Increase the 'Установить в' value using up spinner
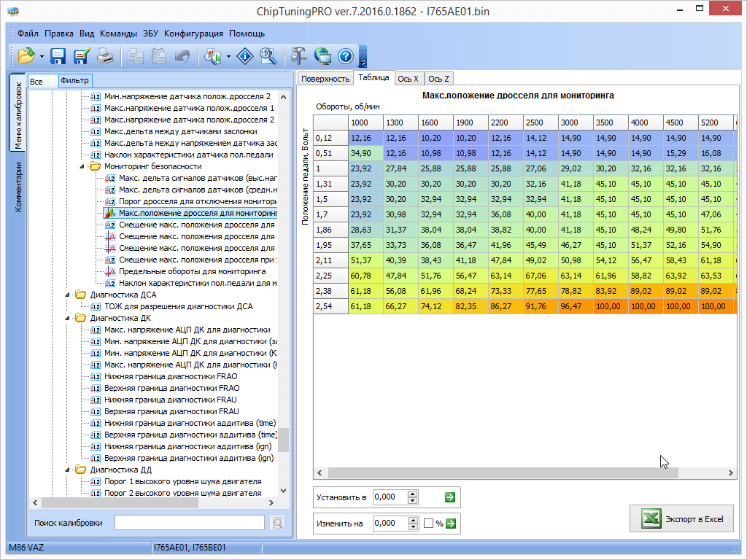Viewport: 747px width, 560px height. pos(413,494)
